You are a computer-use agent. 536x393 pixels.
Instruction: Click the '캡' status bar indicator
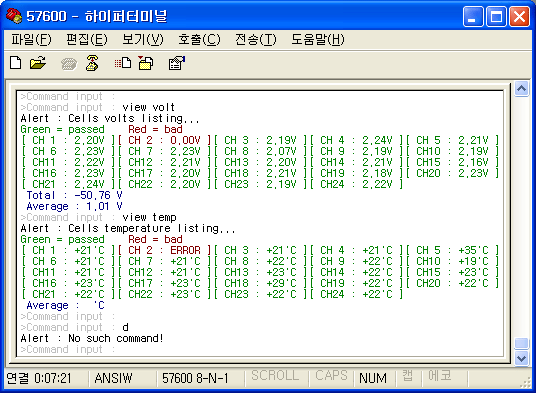click(407, 376)
